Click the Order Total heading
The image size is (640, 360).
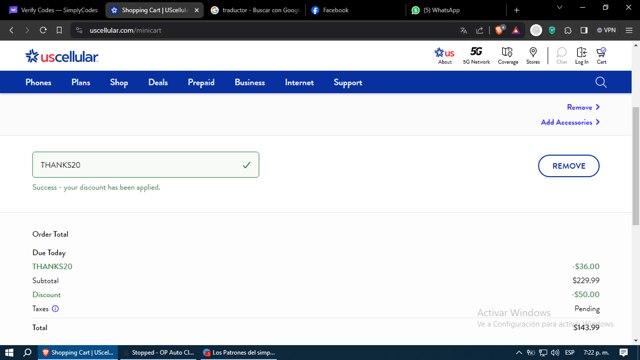pos(50,234)
